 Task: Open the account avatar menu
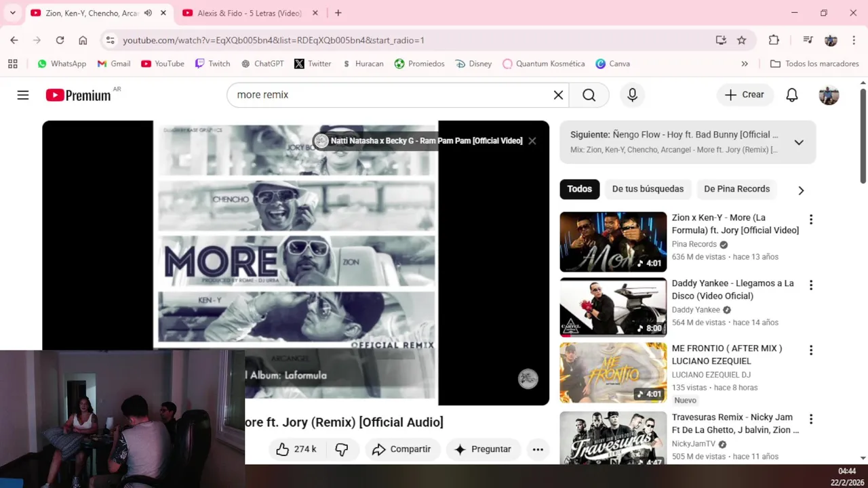(829, 95)
